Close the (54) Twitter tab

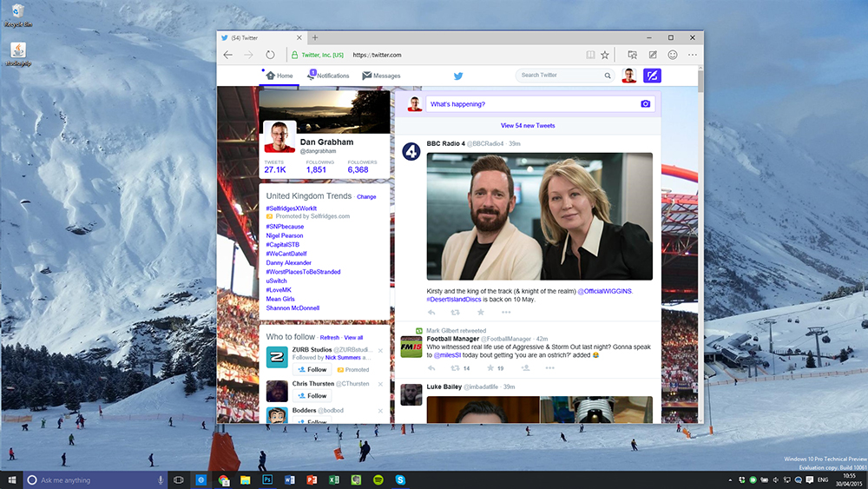299,37
